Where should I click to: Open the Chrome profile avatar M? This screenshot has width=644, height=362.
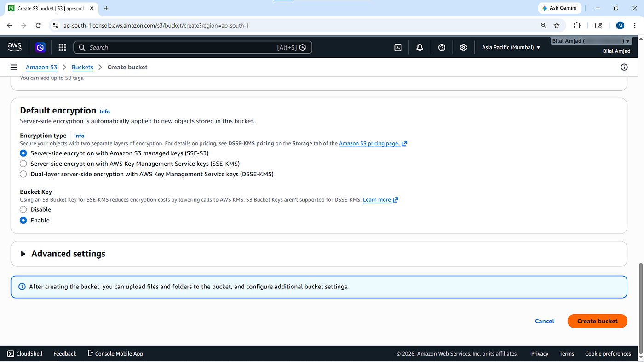(x=620, y=25)
